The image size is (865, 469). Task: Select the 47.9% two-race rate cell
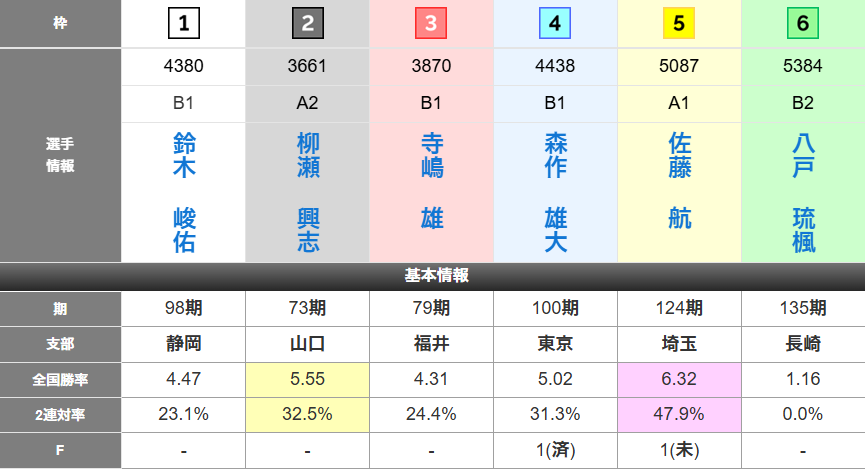pyautogui.click(x=679, y=414)
